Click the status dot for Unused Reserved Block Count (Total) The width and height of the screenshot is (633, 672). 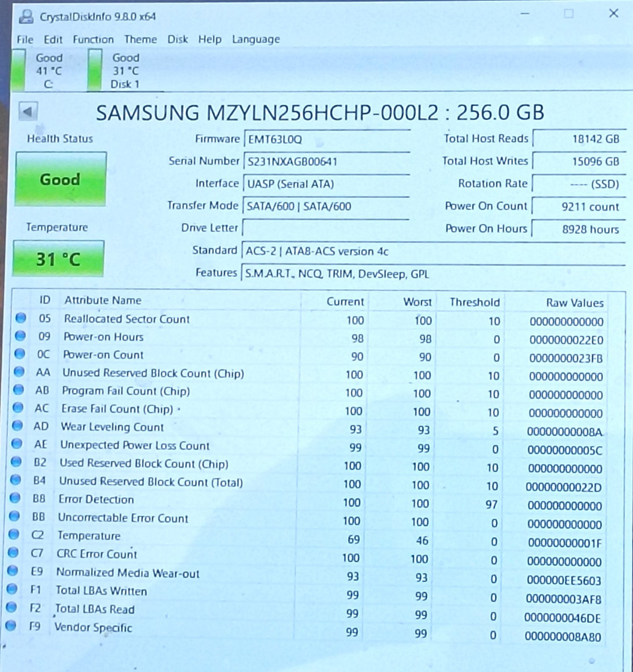coord(16,480)
